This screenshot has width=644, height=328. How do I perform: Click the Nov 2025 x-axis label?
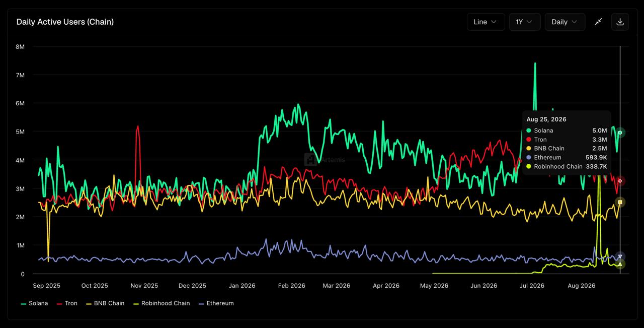click(144, 286)
